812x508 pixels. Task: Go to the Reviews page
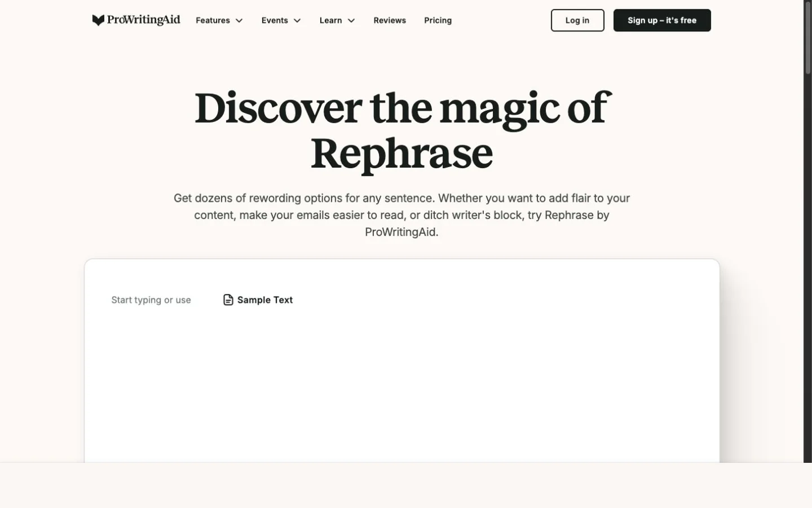point(390,20)
